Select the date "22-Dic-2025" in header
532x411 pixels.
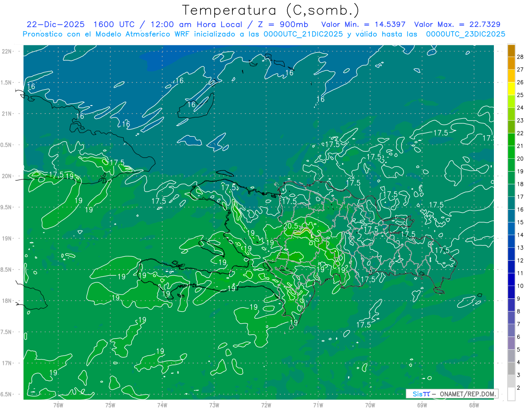(x=55, y=24)
